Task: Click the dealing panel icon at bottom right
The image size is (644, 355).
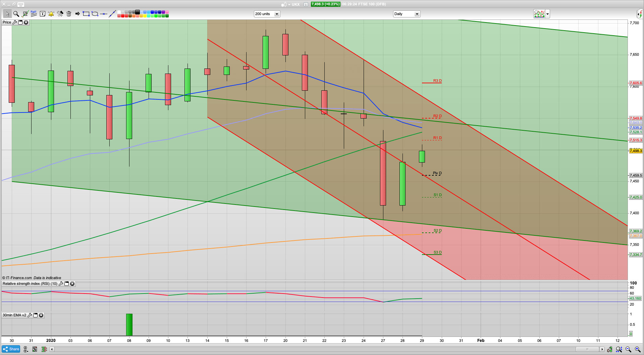Action: click(x=609, y=349)
